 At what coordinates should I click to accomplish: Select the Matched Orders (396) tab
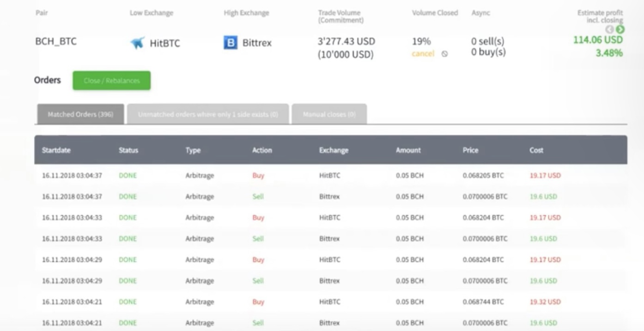point(80,114)
